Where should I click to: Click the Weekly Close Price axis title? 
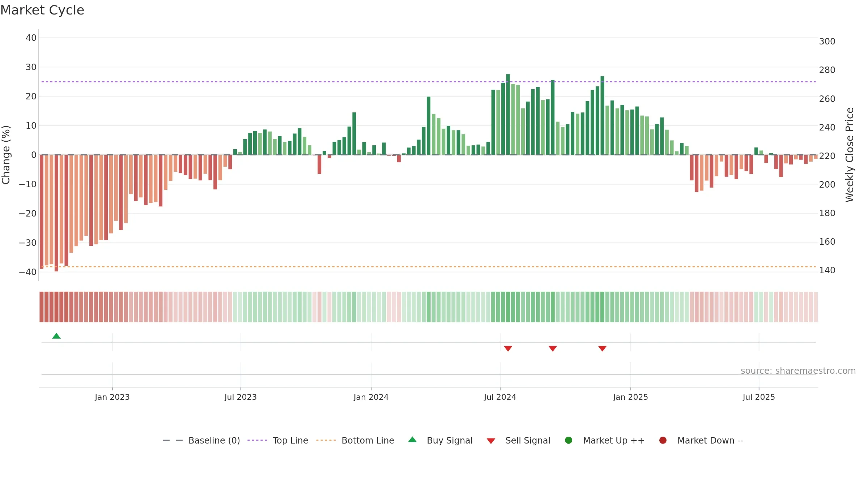[850, 155]
